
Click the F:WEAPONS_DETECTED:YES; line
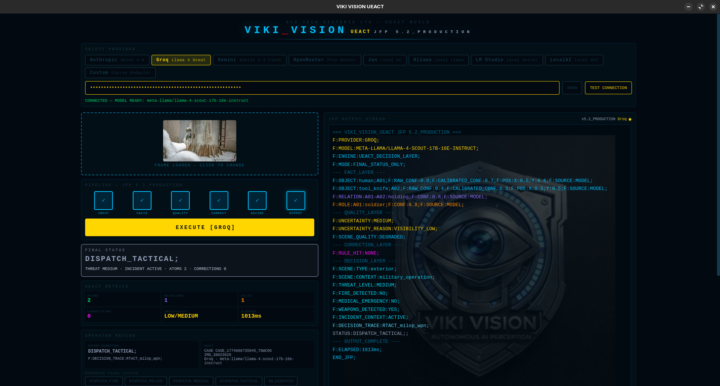coord(366,309)
